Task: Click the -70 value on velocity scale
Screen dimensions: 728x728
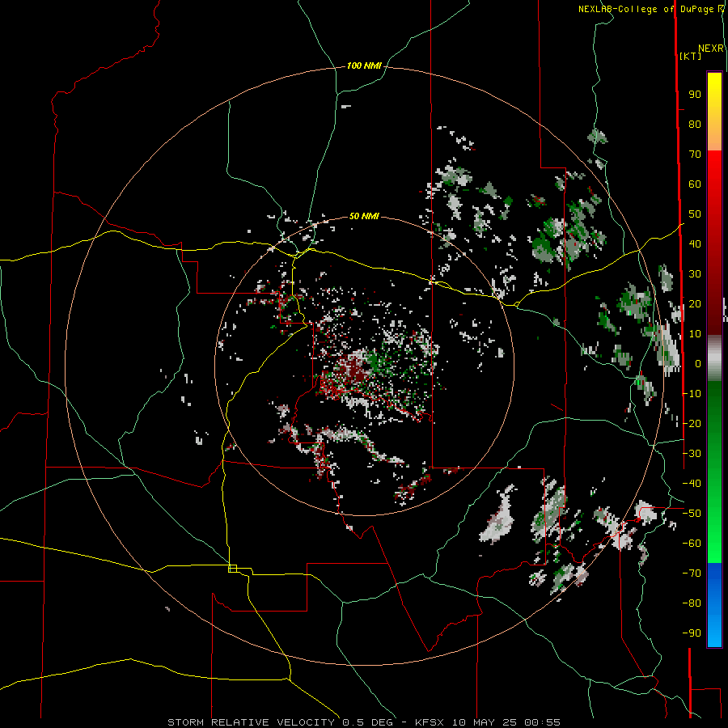Action: coord(692,574)
